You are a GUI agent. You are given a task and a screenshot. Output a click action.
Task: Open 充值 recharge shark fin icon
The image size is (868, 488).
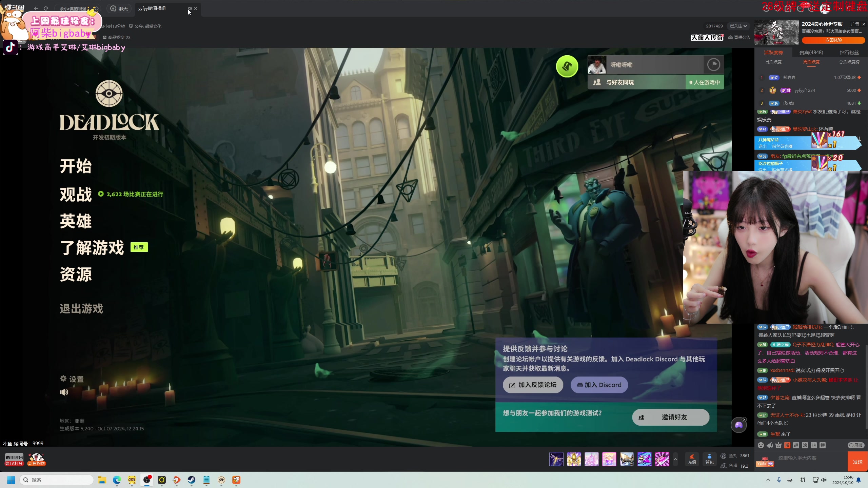click(x=692, y=459)
